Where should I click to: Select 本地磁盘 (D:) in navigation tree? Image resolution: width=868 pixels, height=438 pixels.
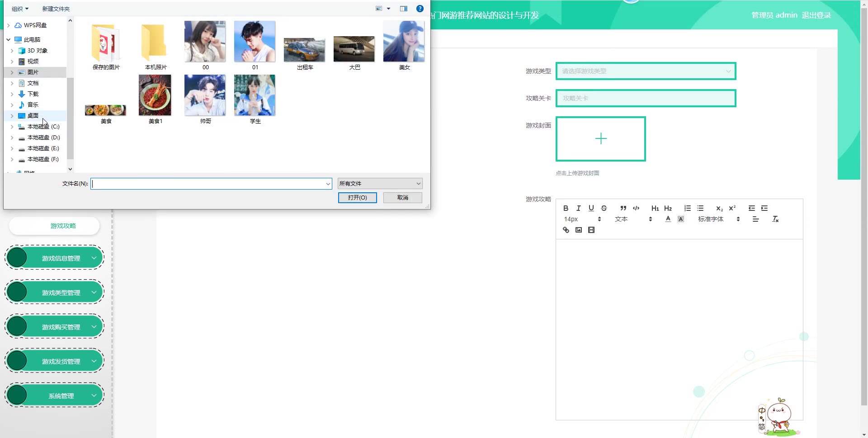coord(43,138)
